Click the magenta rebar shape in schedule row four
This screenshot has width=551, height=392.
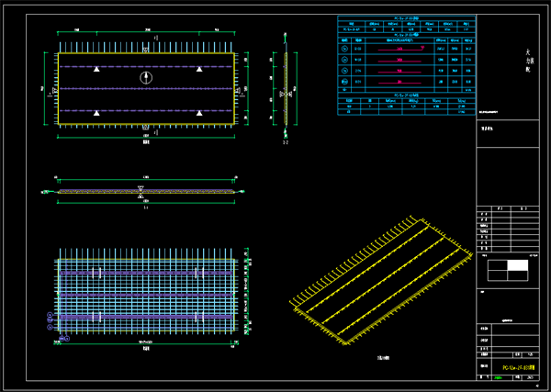399,83
